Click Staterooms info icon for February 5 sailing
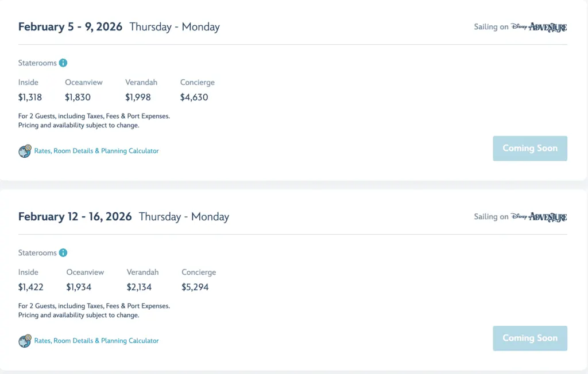Screen dimensions: 588x374 [63, 63]
